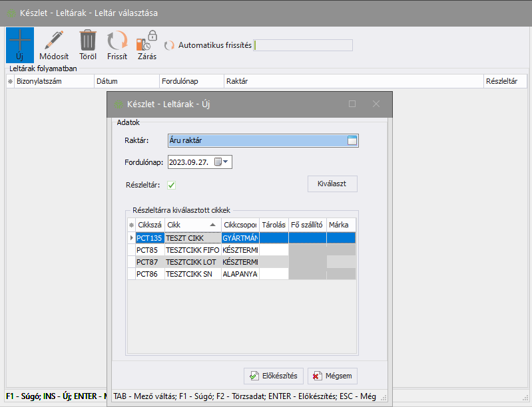Click the Új (new) plus icon
The image size is (532, 407).
click(x=19, y=40)
